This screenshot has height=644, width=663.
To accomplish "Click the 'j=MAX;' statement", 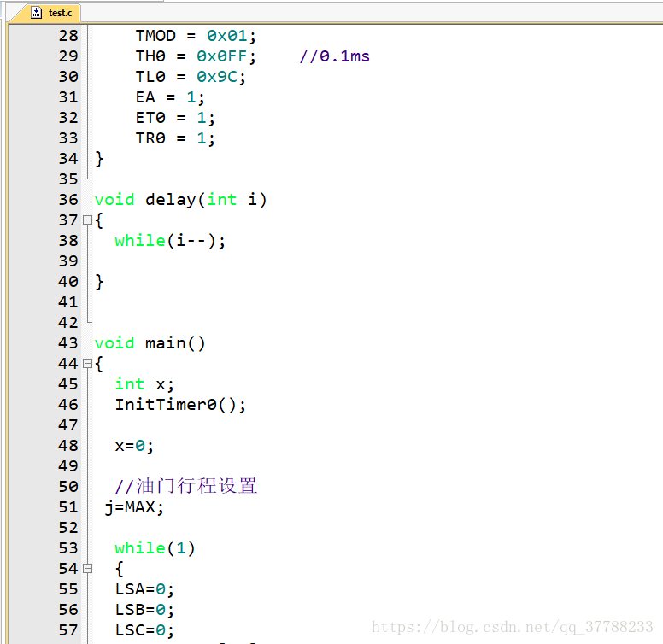I will pyautogui.click(x=134, y=507).
